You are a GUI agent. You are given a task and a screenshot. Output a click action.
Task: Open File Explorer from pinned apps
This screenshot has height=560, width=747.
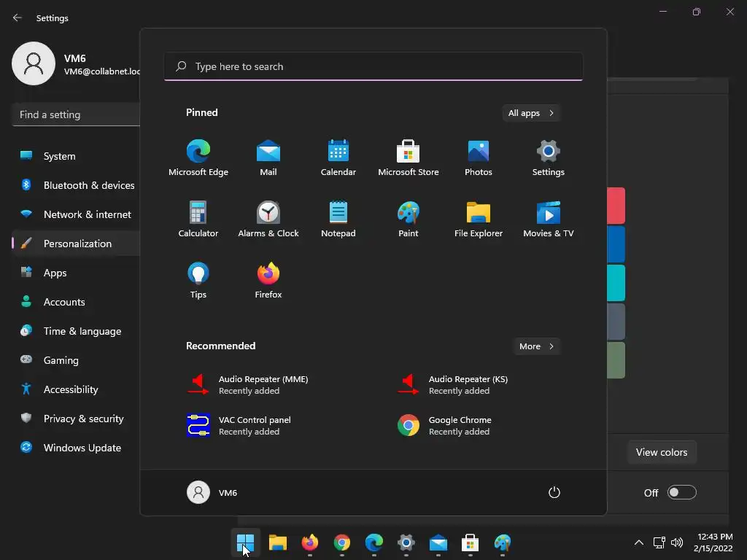coord(479,219)
